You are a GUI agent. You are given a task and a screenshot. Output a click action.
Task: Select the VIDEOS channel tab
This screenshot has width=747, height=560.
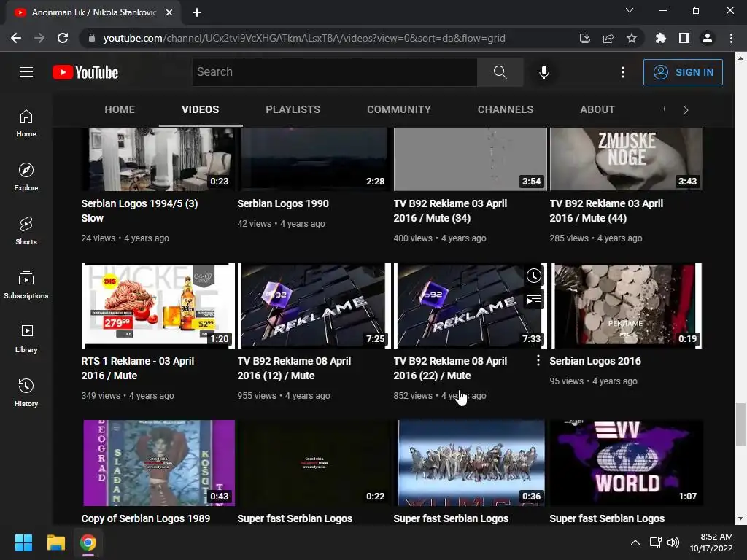pos(200,109)
